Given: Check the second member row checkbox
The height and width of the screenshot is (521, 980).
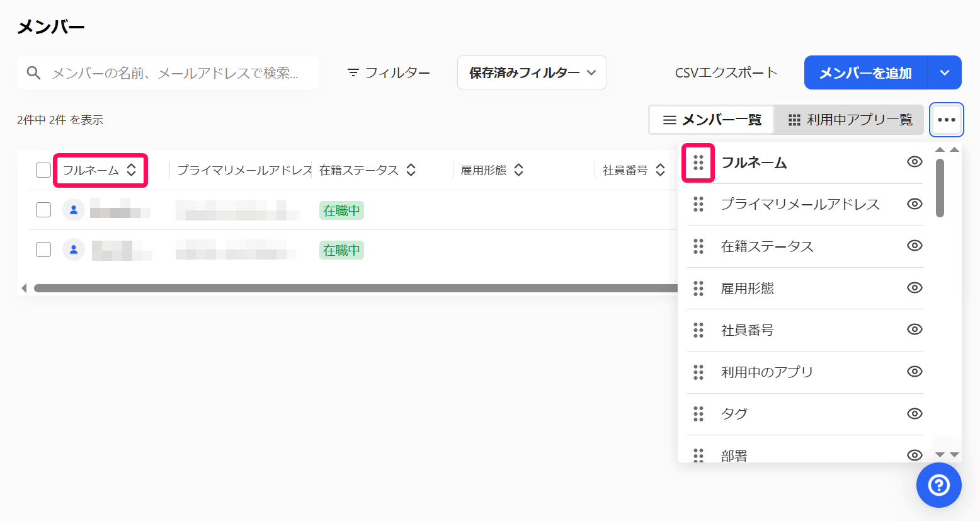Looking at the screenshot, I should 43,249.
